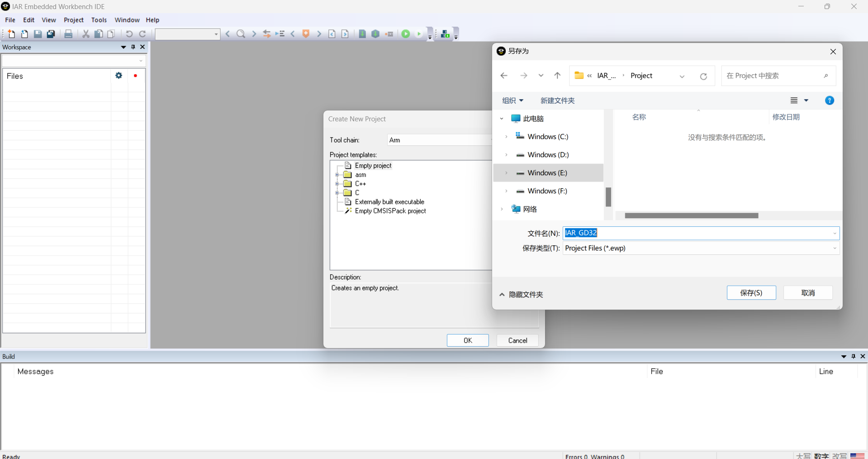868x459 pixels.
Task: Click the forward arrow in the save dialog
Action: 523,76
